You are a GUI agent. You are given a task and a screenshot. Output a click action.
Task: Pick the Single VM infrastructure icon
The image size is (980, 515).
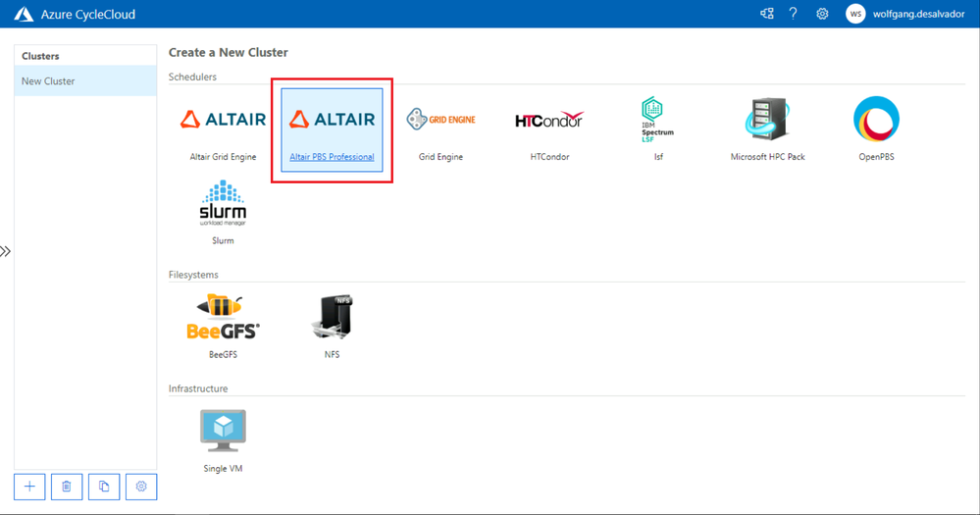[x=223, y=431]
